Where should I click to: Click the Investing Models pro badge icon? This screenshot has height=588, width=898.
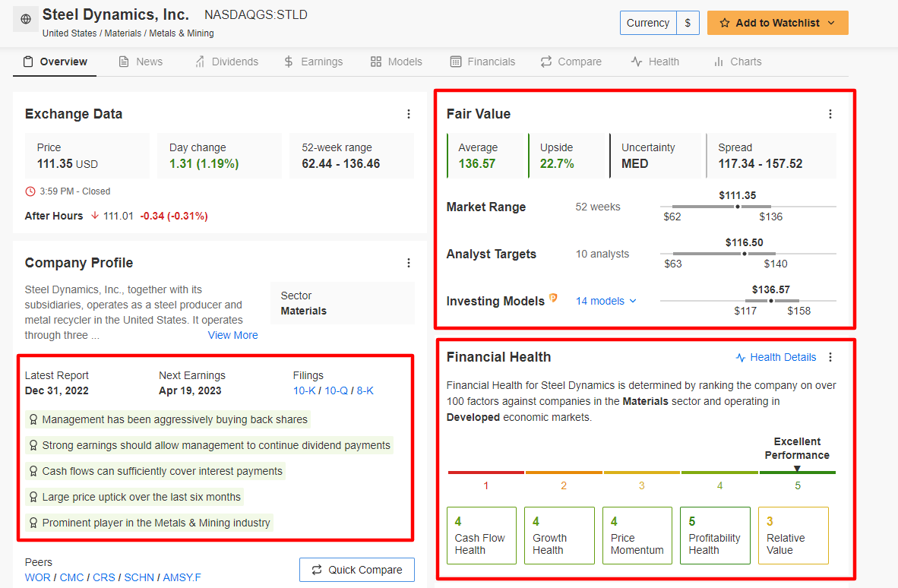click(x=553, y=298)
